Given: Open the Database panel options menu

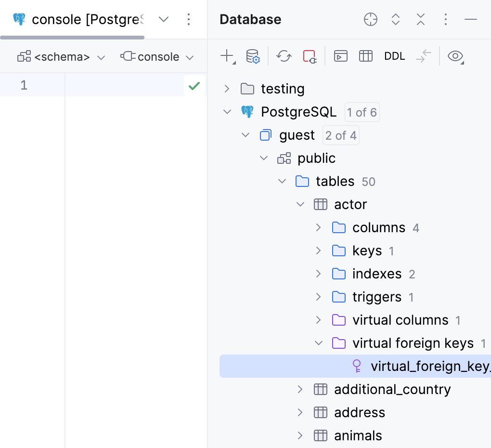Looking at the screenshot, I should pyautogui.click(x=445, y=19).
